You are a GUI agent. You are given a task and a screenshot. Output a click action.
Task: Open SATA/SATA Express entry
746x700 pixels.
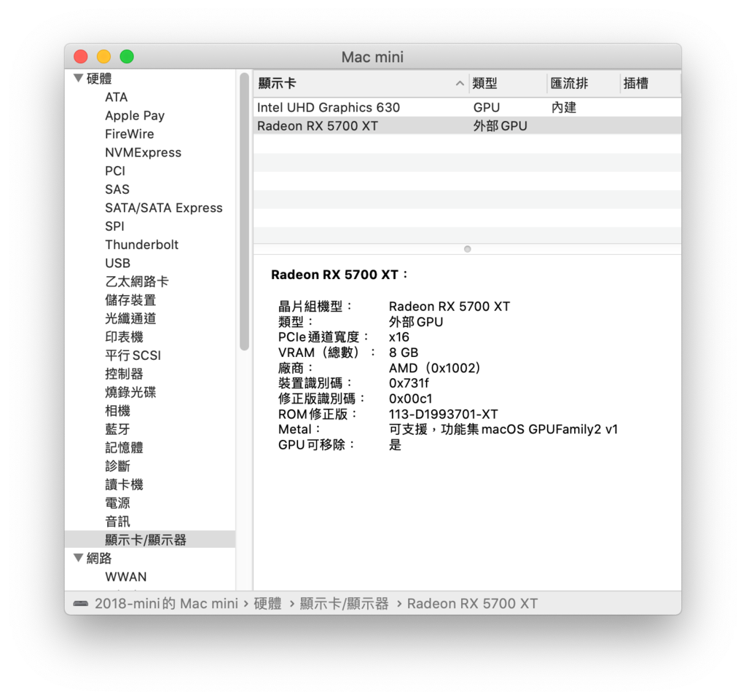pyautogui.click(x=164, y=208)
